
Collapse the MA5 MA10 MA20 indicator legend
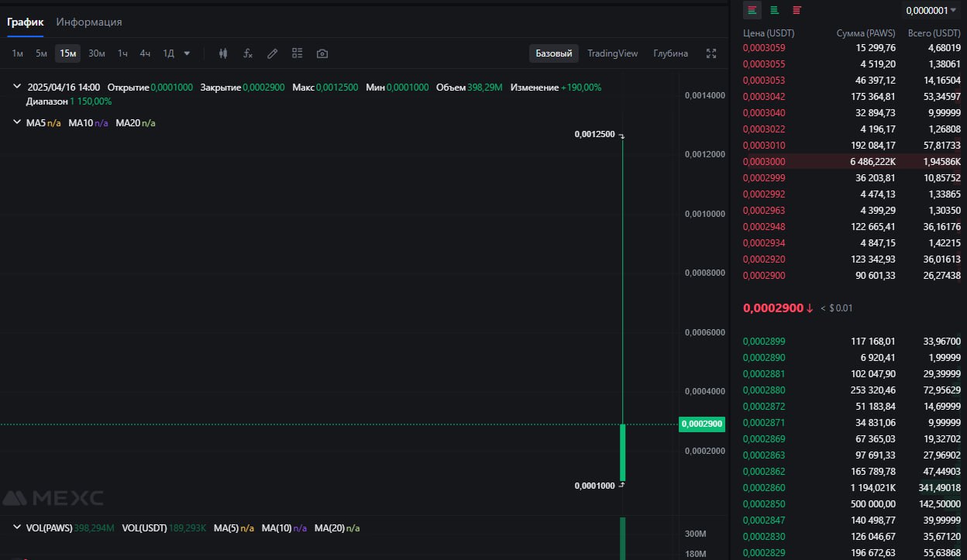tap(17, 122)
